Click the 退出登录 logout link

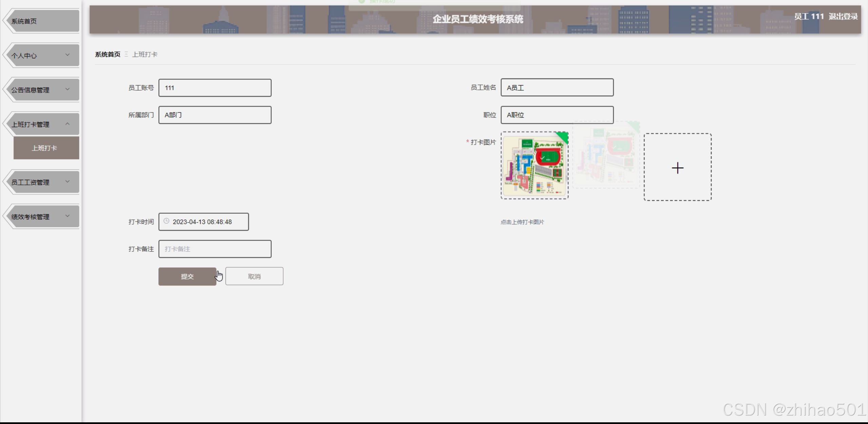(x=843, y=16)
